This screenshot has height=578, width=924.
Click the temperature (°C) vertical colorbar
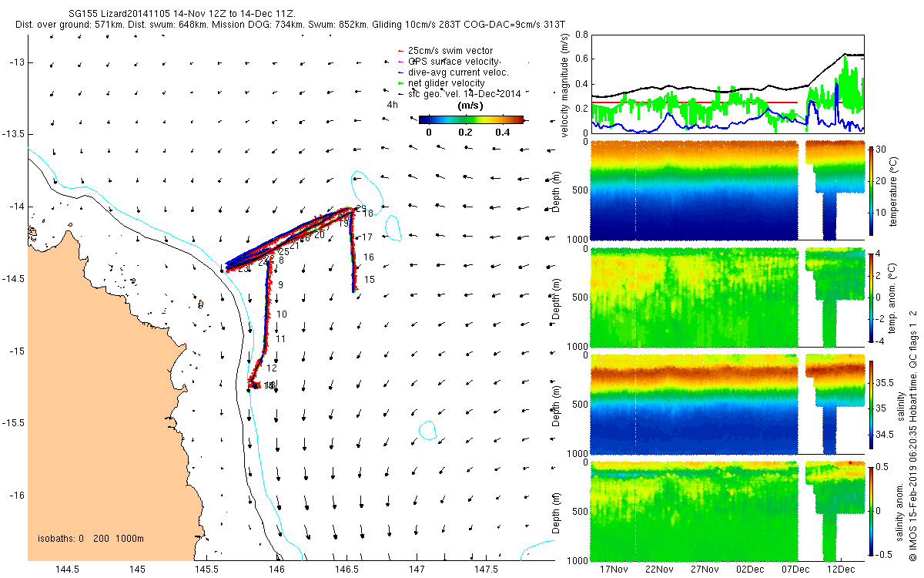pos(871,190)
